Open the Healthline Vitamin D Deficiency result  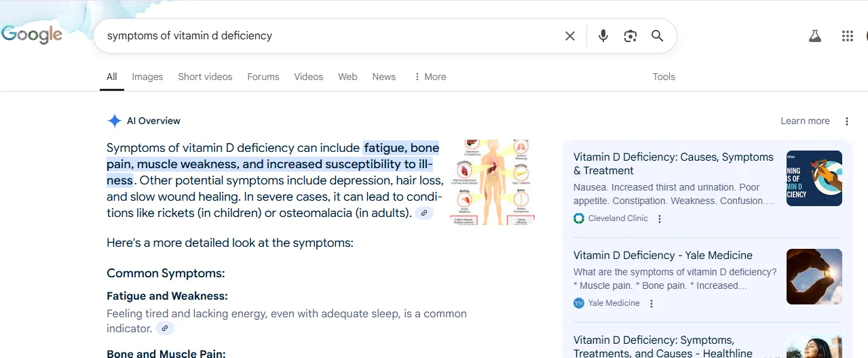coord(663,346)
